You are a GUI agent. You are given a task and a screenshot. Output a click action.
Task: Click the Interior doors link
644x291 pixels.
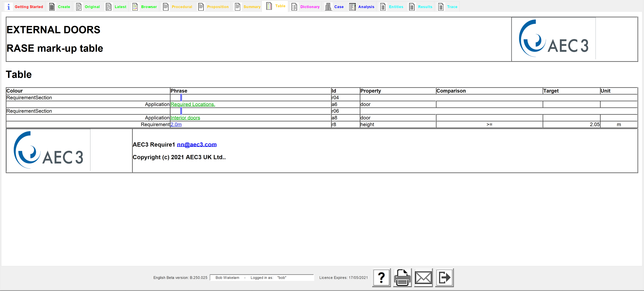[186, 118]
